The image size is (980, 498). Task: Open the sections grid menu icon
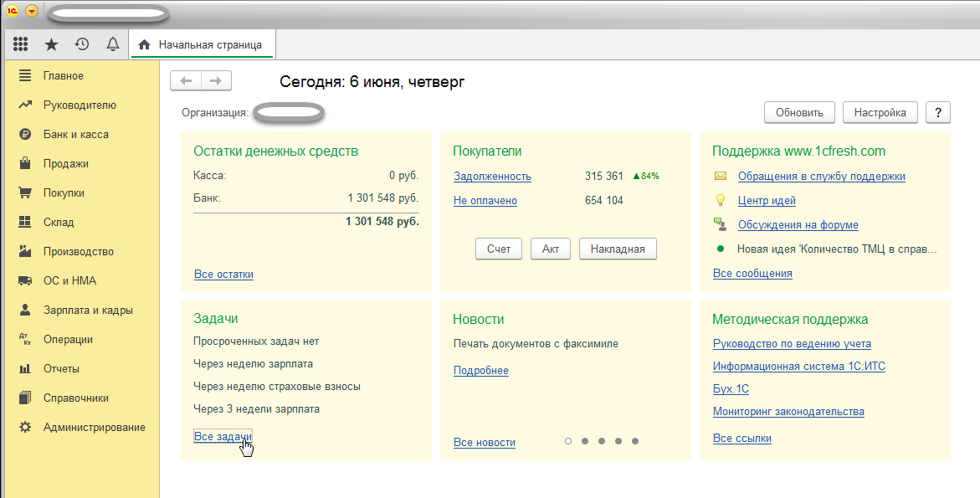click(21, 44)
